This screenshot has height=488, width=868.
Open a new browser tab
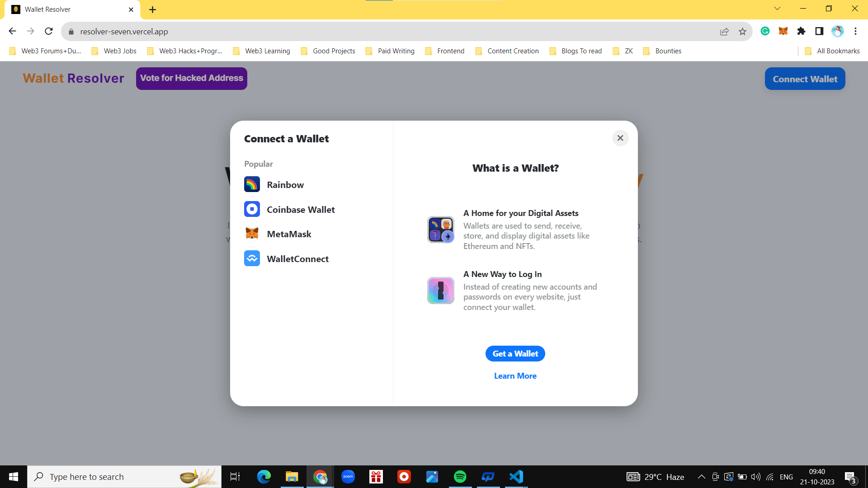[x=152, y=9]
